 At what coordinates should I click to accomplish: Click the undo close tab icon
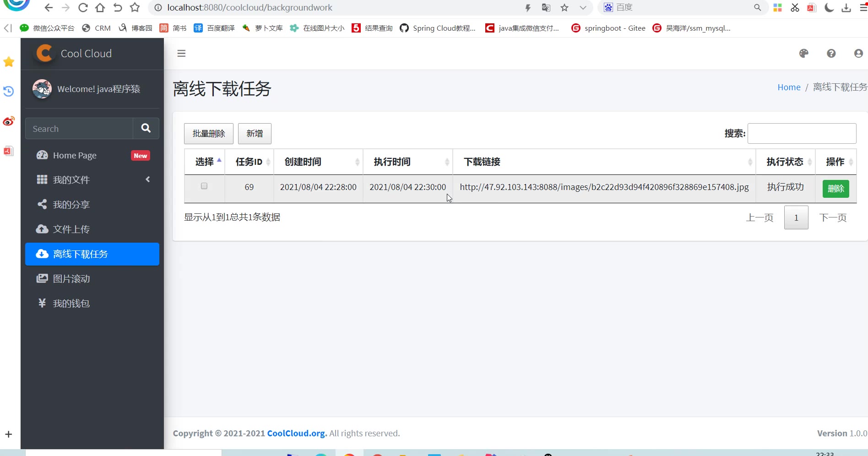pyautogui.click(x=117, y=8)
